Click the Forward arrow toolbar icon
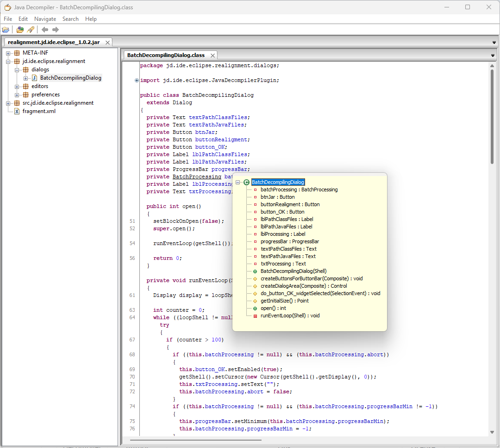The width and height of the screenshot is (500, 448). [56, 30]
